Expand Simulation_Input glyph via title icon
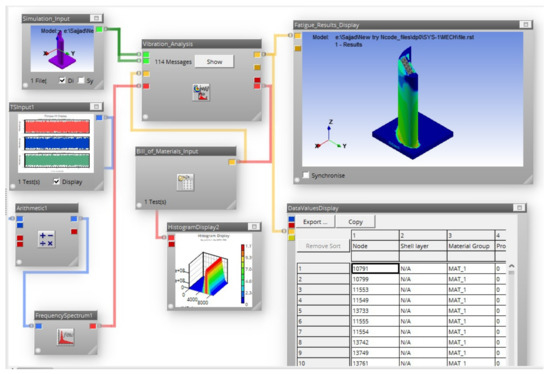The width and height of the screenshot is (550, 374). [96, 18]
